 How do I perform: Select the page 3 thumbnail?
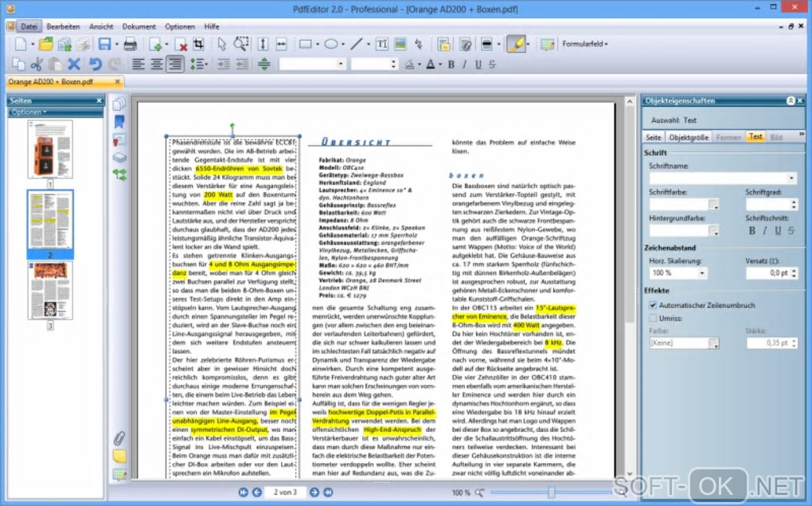(50, 291)
